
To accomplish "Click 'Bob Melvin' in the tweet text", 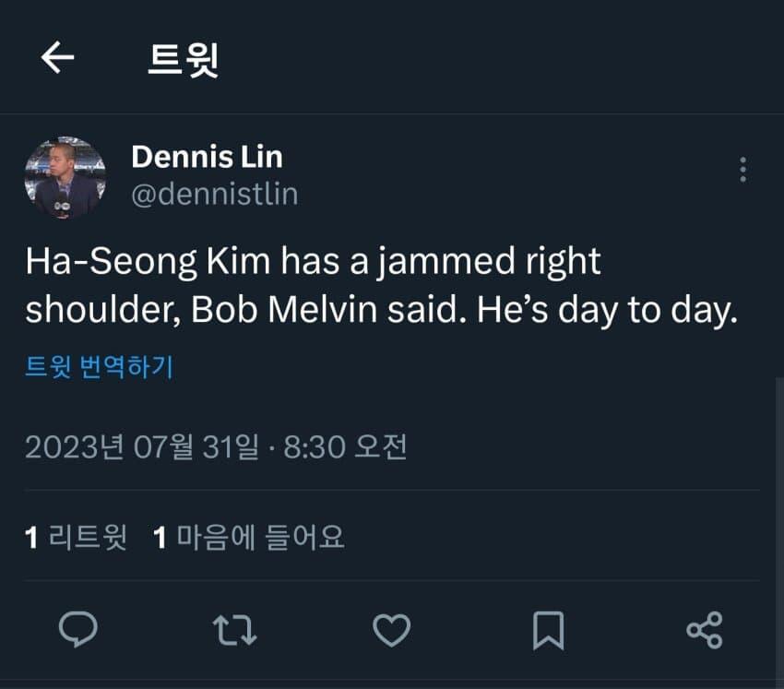I will 284,310.
